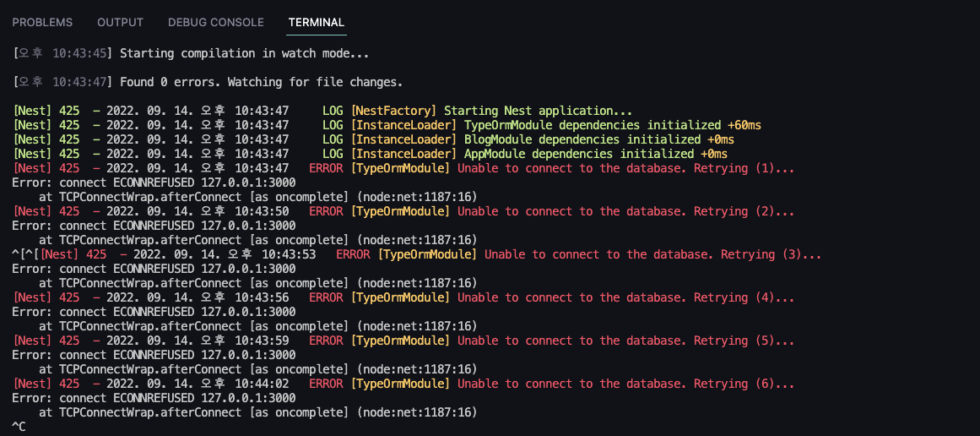The image size is (980, 436).
Task: Click the 'Retrying (5)' error line
Action: click(403, 341)
